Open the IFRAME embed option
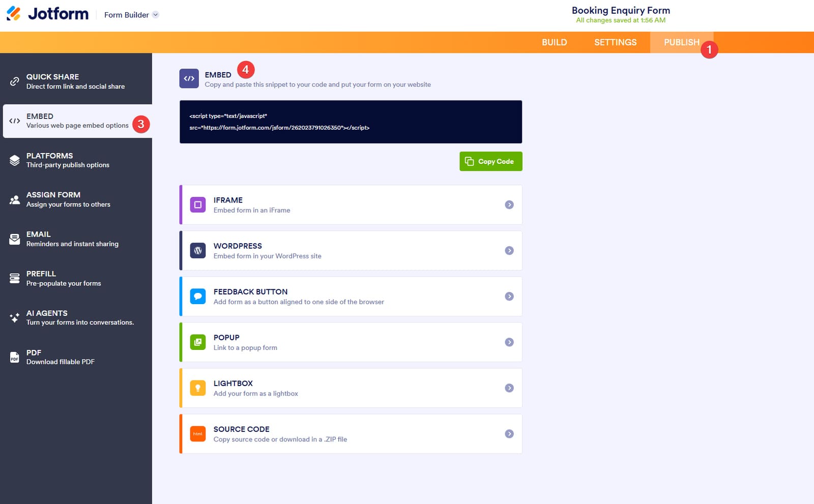The width and height of the screenshot is (814, 504). [351, 204]
